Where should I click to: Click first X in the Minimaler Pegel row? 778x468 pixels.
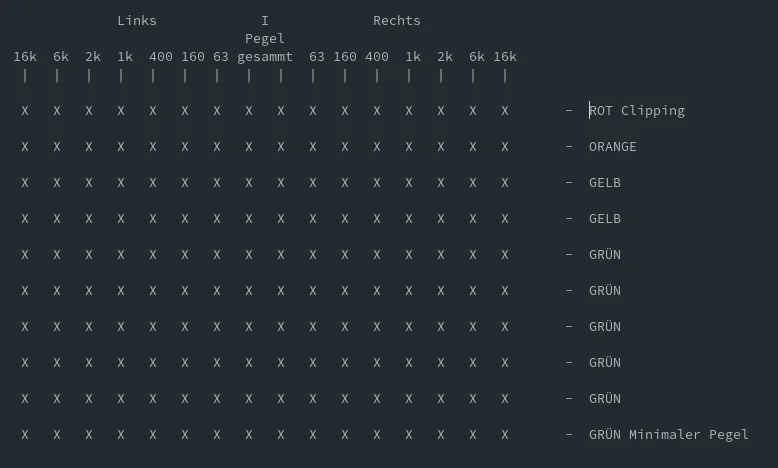(x=25, y=434)
